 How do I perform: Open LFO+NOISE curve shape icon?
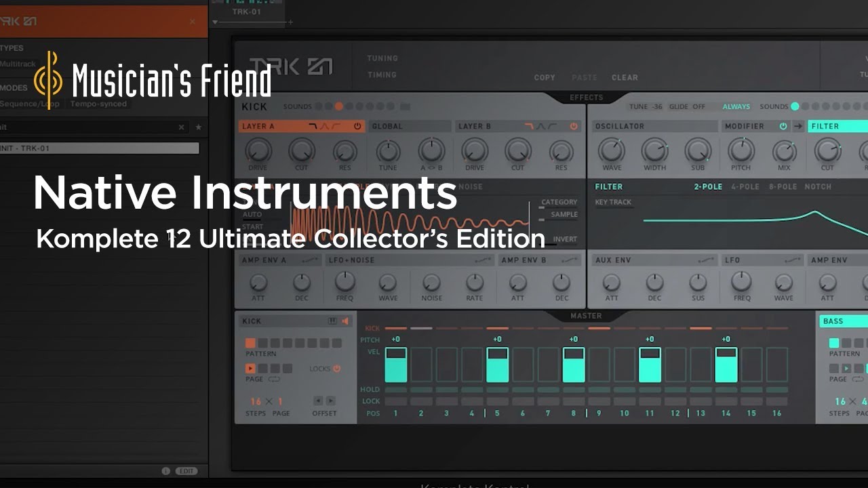click(484, 260)
